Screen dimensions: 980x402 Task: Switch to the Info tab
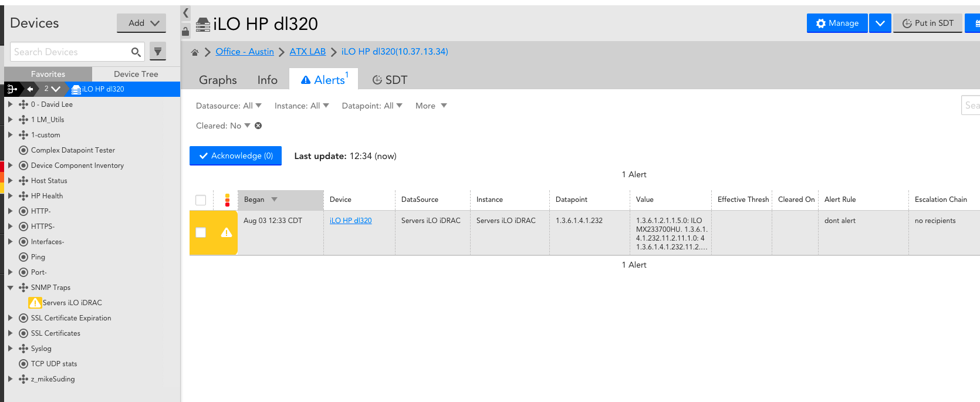tap(268, 80)
